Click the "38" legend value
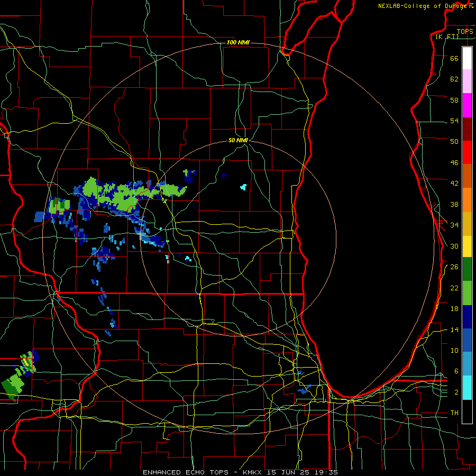Image resolution: width=476 pixels, height=476 pixels. point(454,204)
